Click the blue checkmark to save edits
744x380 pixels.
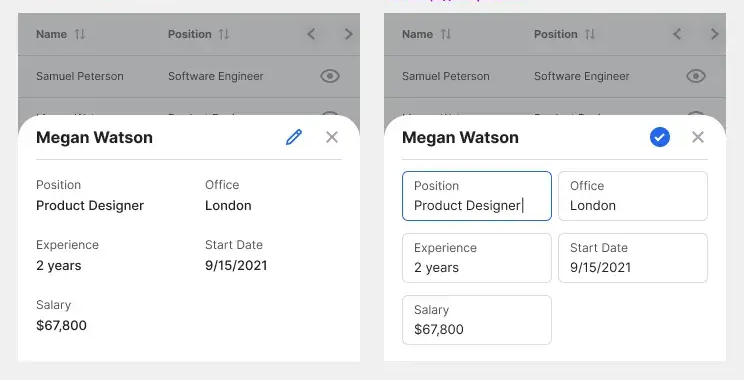[660, 137]
